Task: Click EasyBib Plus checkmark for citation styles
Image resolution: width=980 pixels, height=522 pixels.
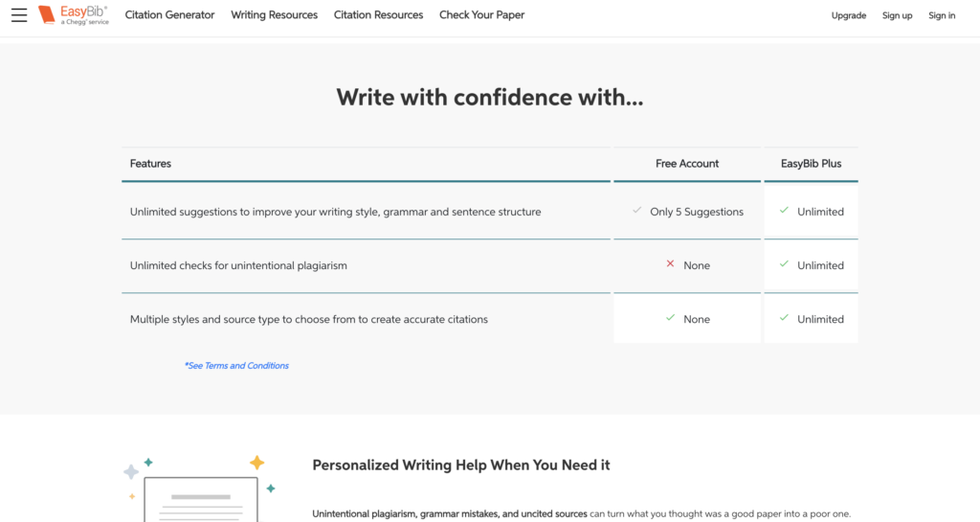Action: click(784, 318)
